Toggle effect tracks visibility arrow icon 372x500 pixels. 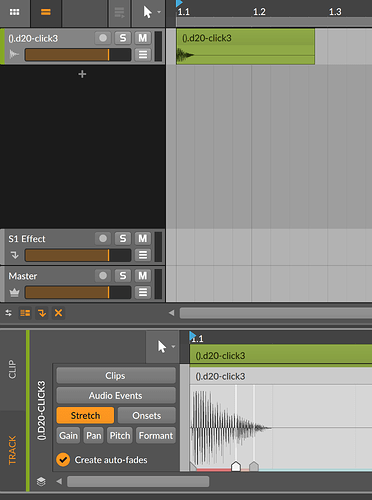click(42, 313)
